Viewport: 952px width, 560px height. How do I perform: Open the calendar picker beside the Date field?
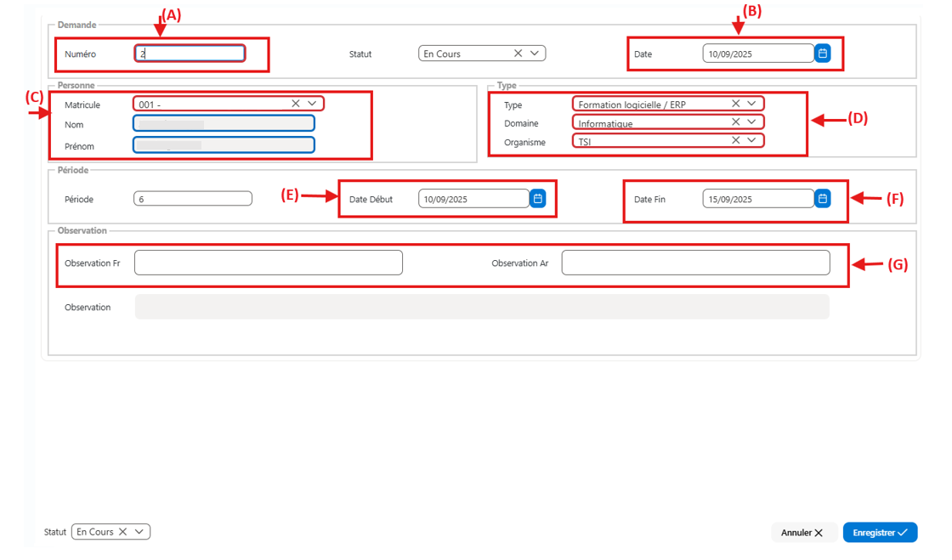(x=822, y=54)
